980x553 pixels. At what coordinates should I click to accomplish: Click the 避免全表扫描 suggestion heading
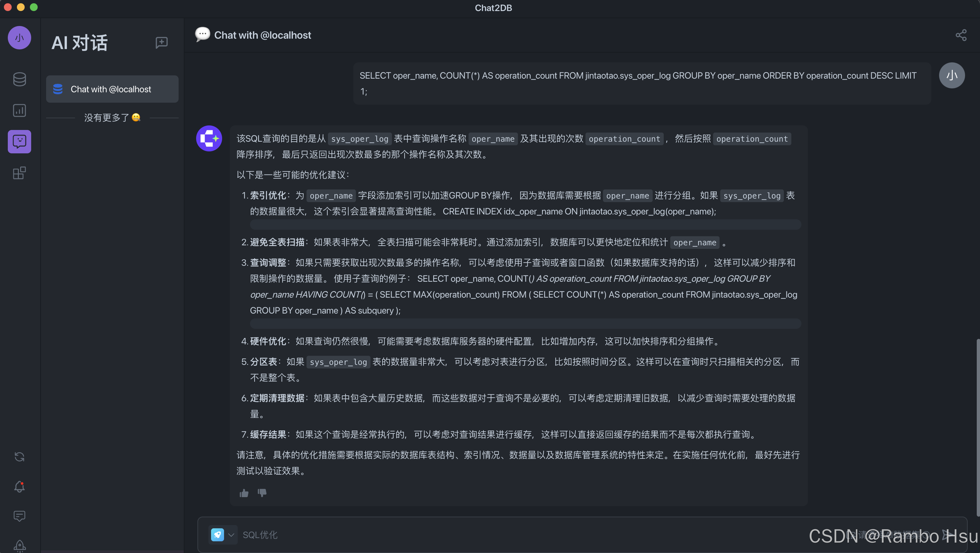(277, 242)
